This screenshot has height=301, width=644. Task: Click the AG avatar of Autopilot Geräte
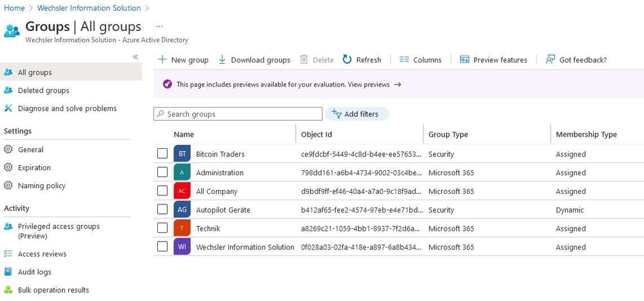point(182,210)
